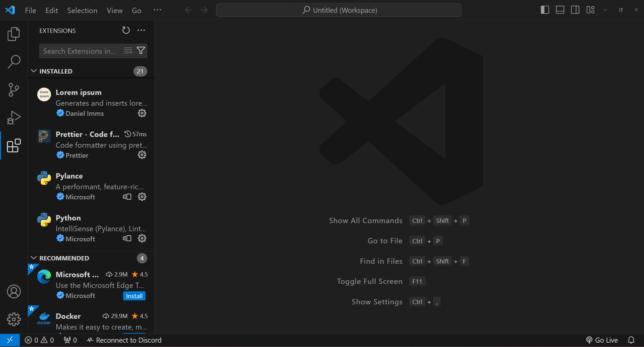Click the Toggle Full Screen hint

[x=381, y=281]
